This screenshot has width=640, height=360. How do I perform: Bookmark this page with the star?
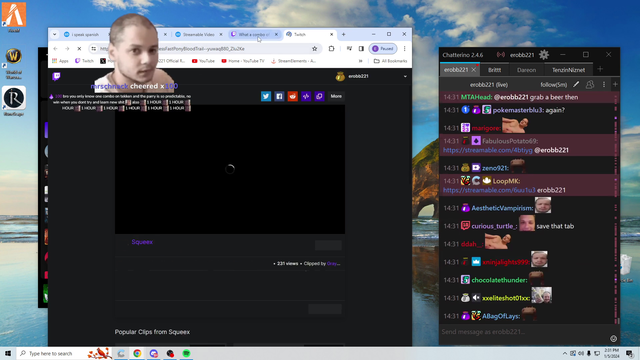315,49
